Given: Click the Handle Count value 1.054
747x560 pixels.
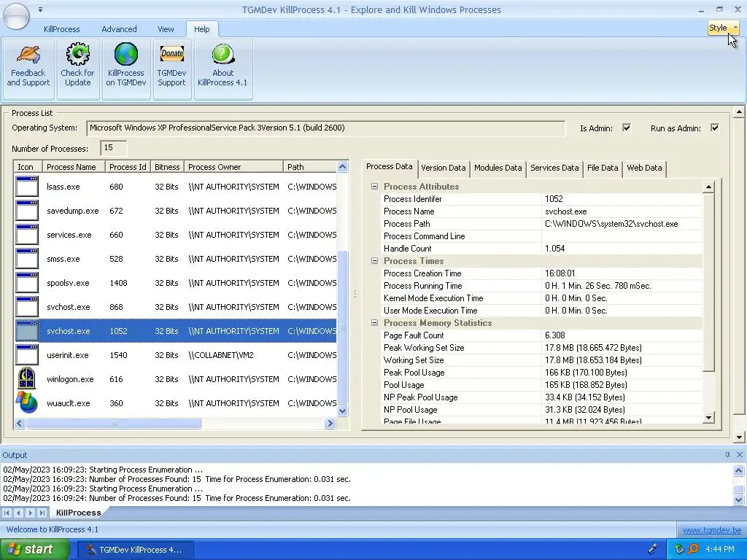Looking at the screenshot, I should coord(555,249).
